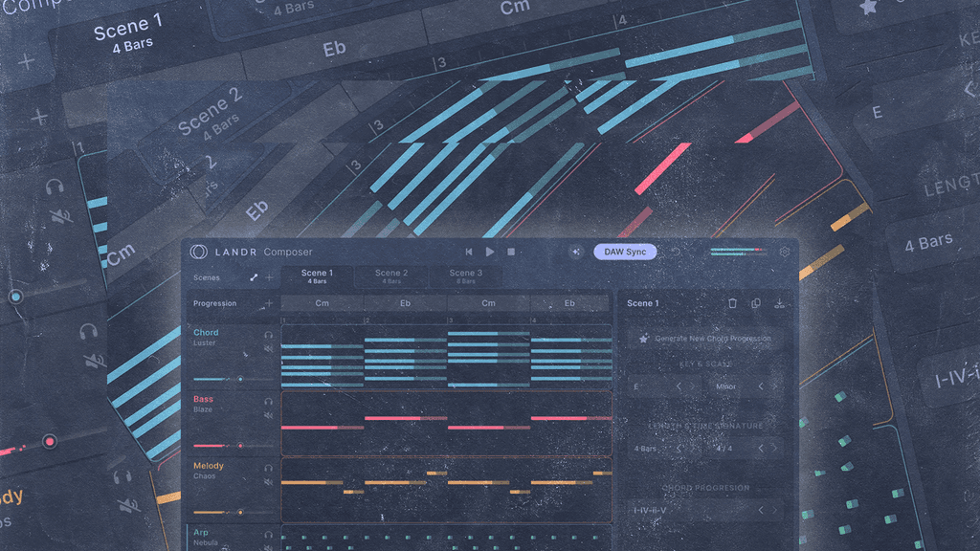Click the Luster preset under Chord

pyautogui.click(x=205, y=343)
